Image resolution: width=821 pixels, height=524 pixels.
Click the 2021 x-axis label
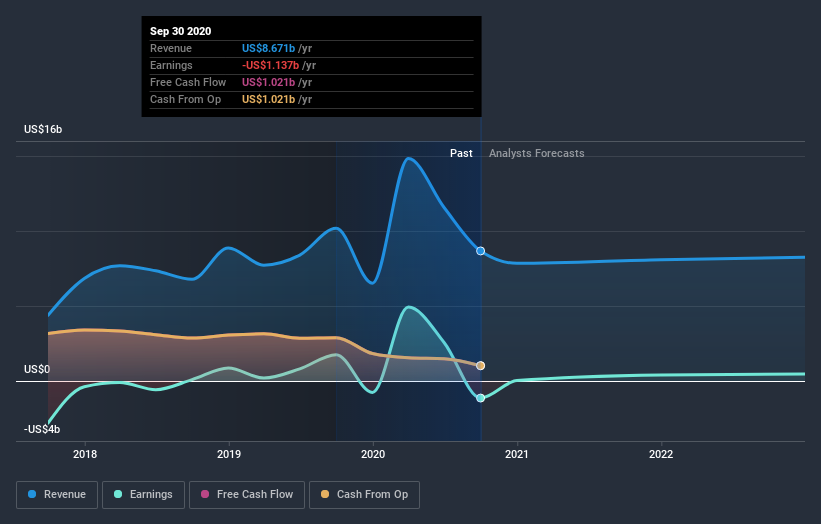(517, 454)
